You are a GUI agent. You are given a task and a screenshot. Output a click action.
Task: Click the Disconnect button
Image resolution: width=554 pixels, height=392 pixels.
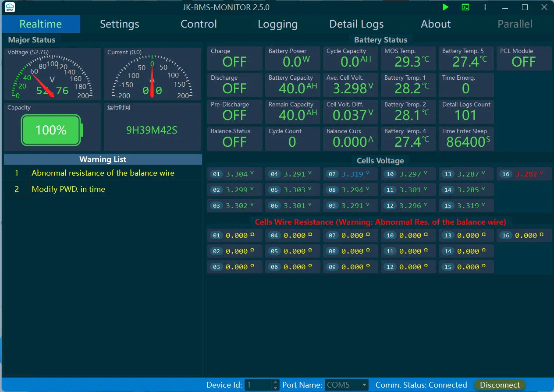pyautogui.click(x=500, y=385)
